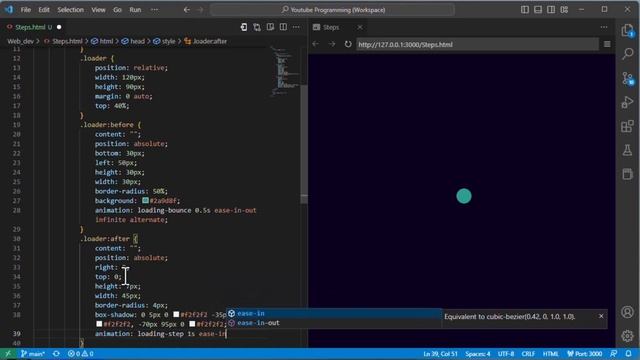This screenshot has height=360, width=640.
Task: Open the Go menu
Action: (117, 10)
